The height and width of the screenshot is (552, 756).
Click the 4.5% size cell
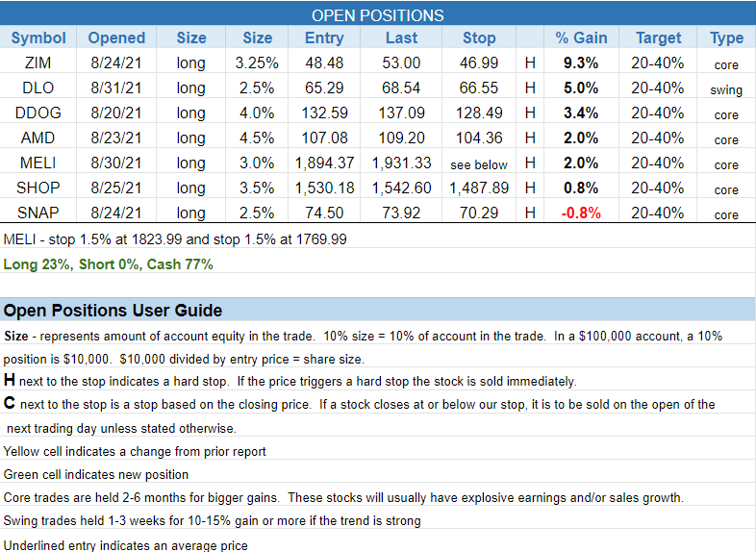tap(257, 138)
